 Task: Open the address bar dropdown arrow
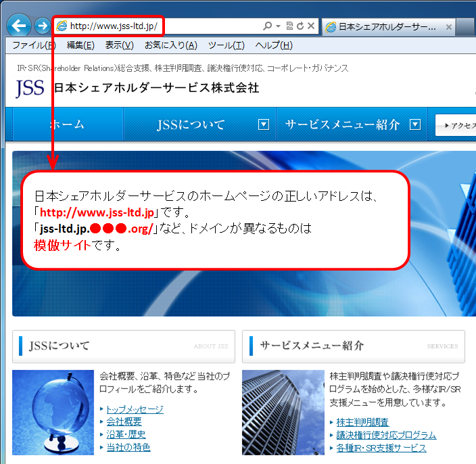tap(278, 26)
